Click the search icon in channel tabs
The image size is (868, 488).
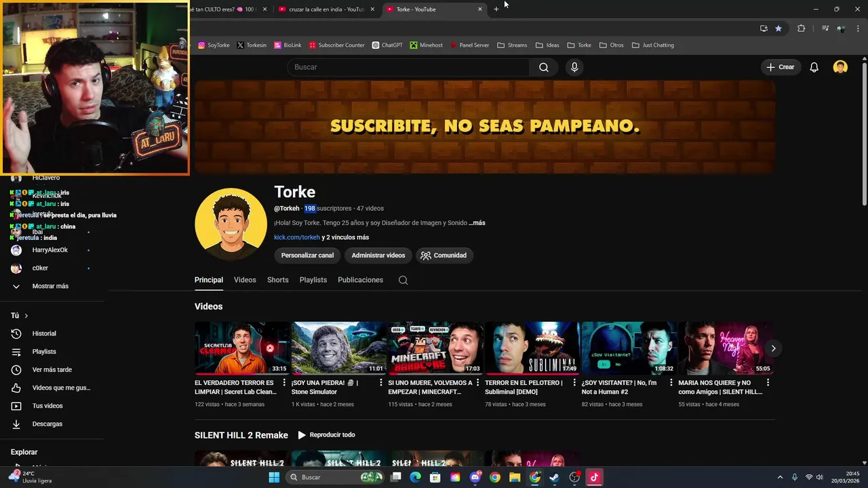[x=403, y=280]
